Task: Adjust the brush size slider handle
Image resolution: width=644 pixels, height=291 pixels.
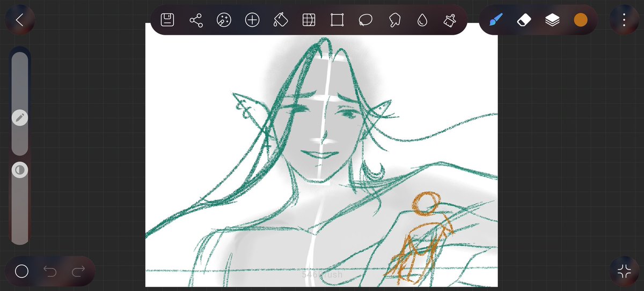Action: pyautogui.click(x=20, y=118)
